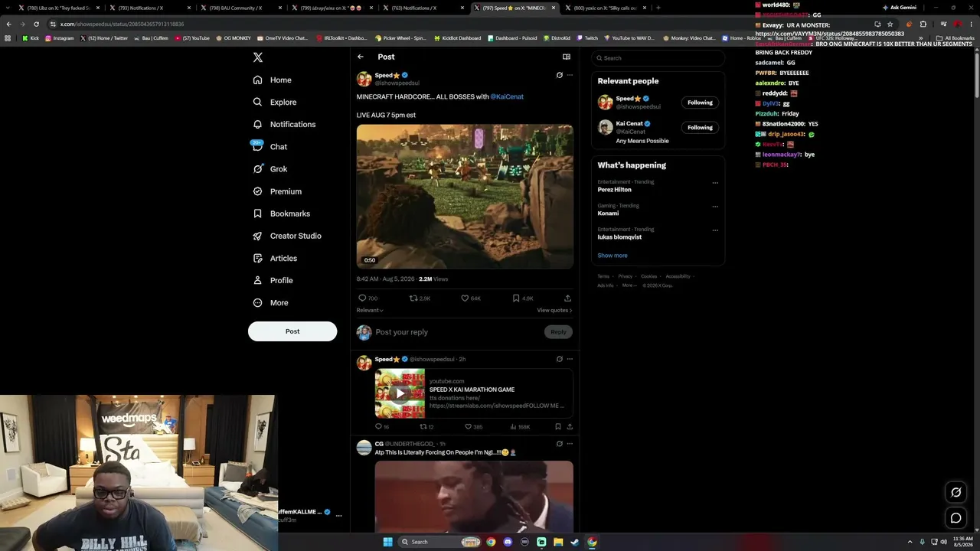
Task: Click the X logo in the sidebar
Action: 258,57
